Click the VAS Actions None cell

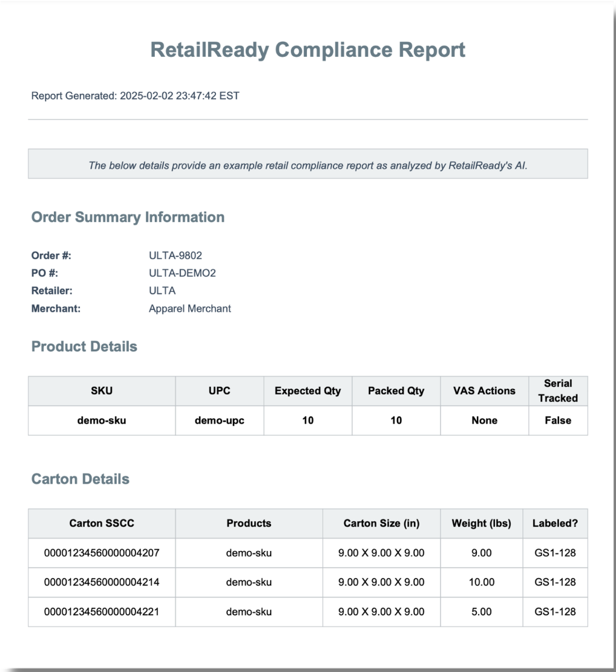pos(484,420)
